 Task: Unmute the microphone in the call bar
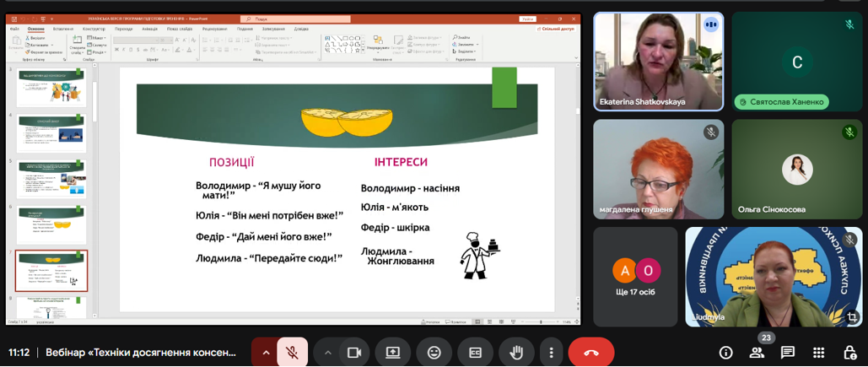click(292, 353)
